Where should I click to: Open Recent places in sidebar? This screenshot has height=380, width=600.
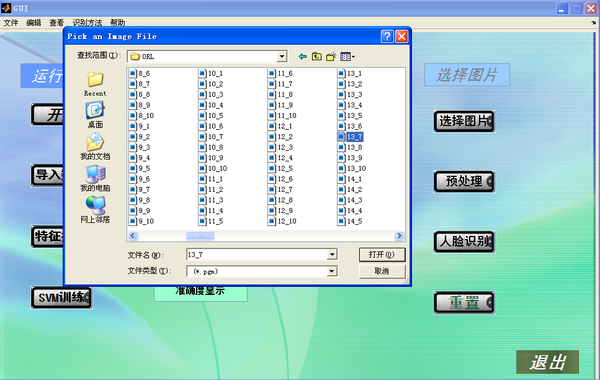tap(95, 84)
